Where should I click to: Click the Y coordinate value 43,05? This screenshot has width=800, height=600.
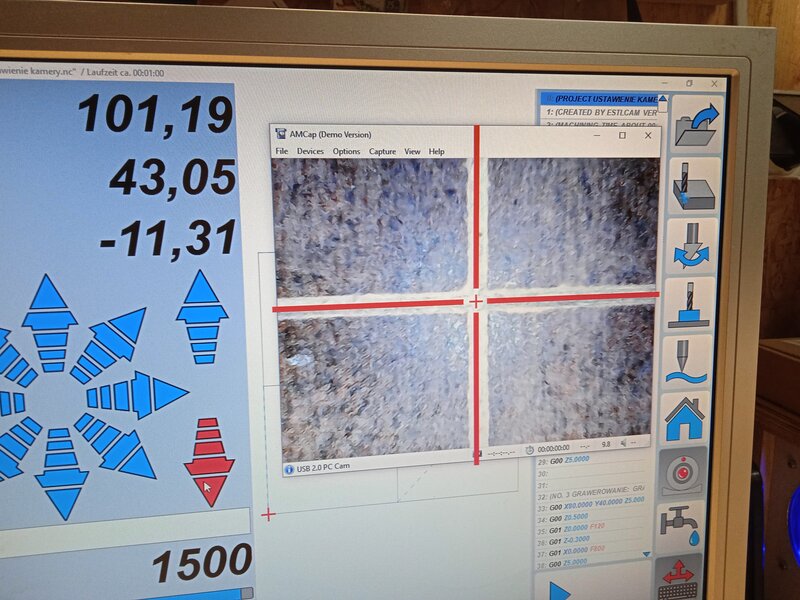pos(172,177)
